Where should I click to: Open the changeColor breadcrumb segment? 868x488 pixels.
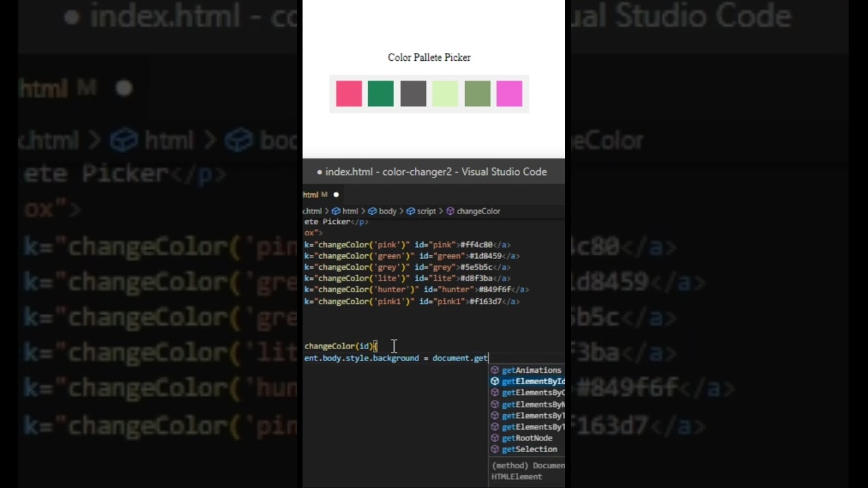[478, 211]
